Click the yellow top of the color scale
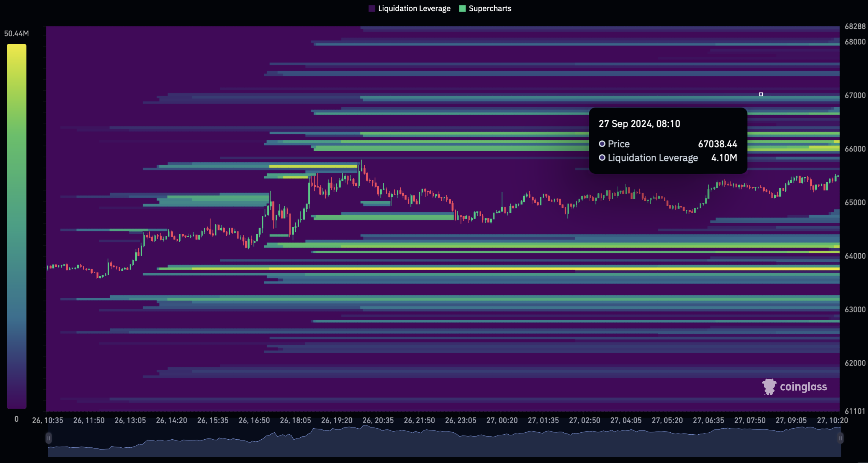This screenshot has height=463, width=868. [16, 48]
